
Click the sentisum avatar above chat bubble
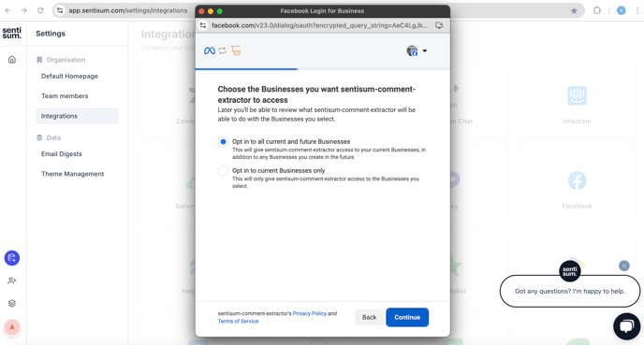pos(570,271)
